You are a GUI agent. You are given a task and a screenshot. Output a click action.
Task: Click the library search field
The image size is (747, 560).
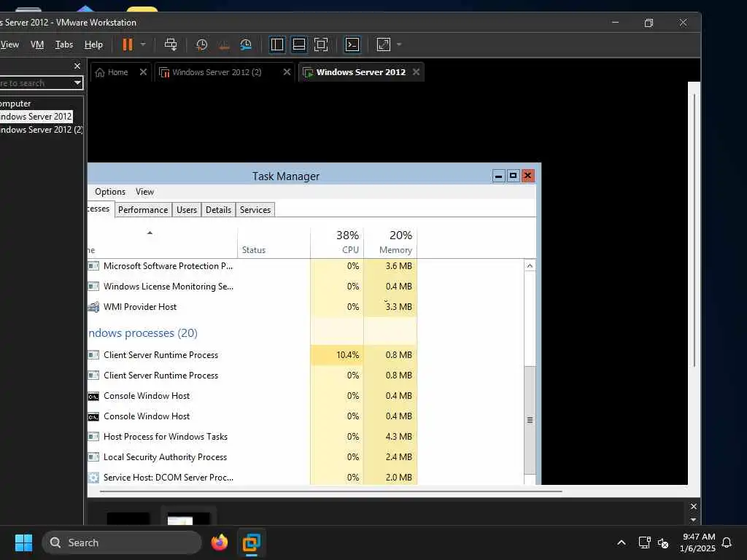tap(36, 83)
